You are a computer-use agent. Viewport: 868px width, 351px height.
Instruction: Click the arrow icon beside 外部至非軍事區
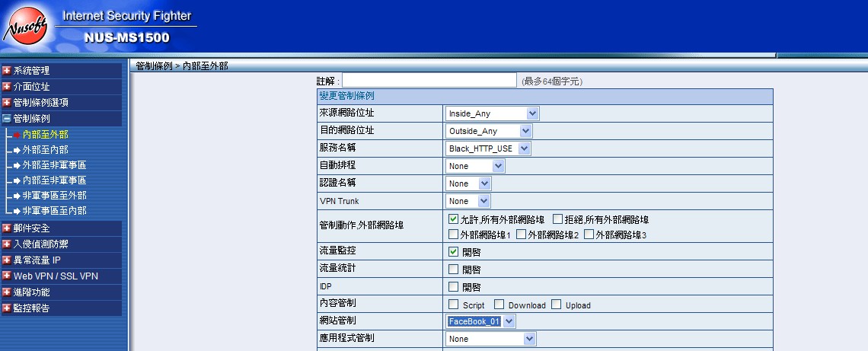17,165
